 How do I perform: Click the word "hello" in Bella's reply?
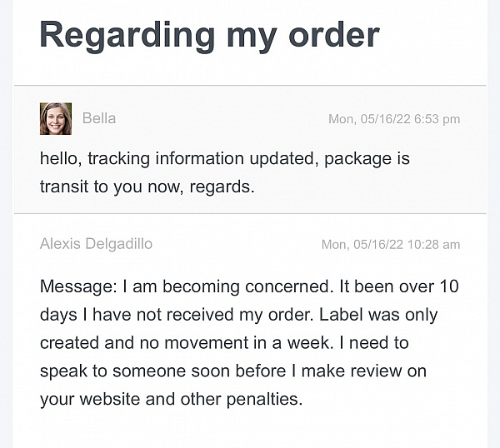pos(58,158)
